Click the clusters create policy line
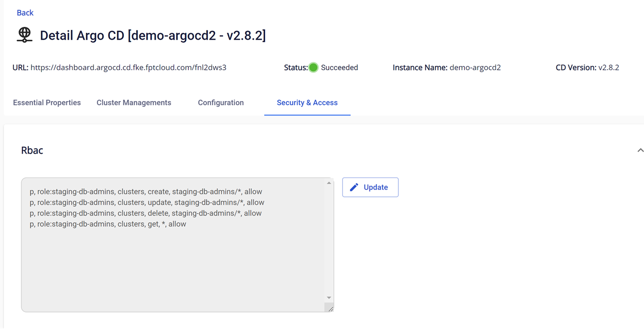This screenshot has height=329, width=644. [x=146, y=192]
